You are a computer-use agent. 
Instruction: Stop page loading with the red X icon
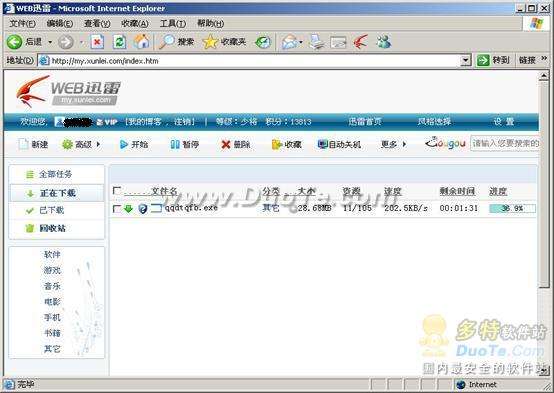[x=97, y=42]
